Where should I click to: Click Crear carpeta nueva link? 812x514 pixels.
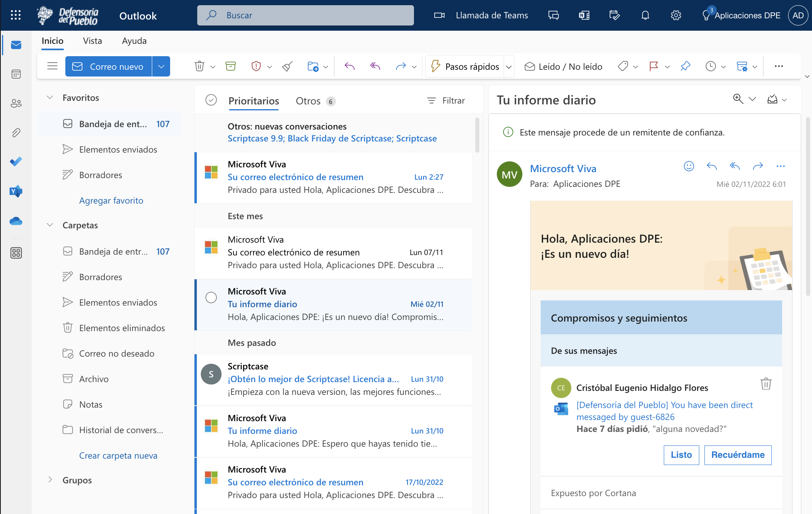coord(118,455)
